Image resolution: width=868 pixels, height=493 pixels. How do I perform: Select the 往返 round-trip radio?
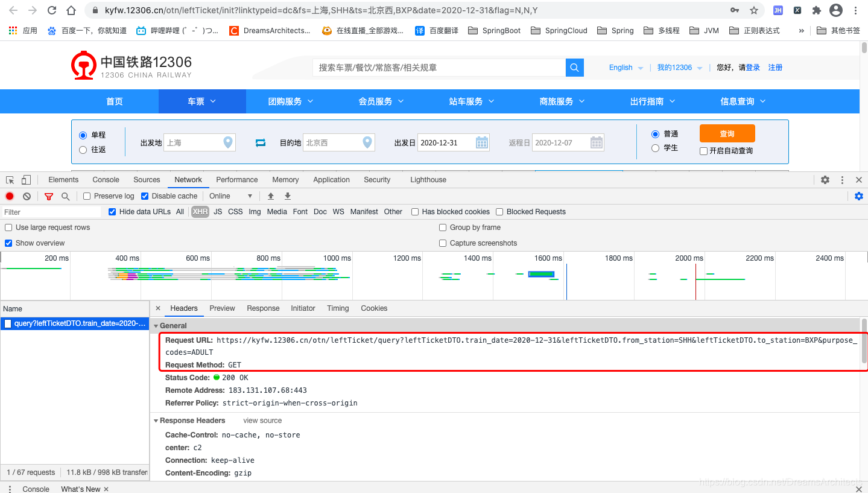pyautogui.click(x=83, y=150)
